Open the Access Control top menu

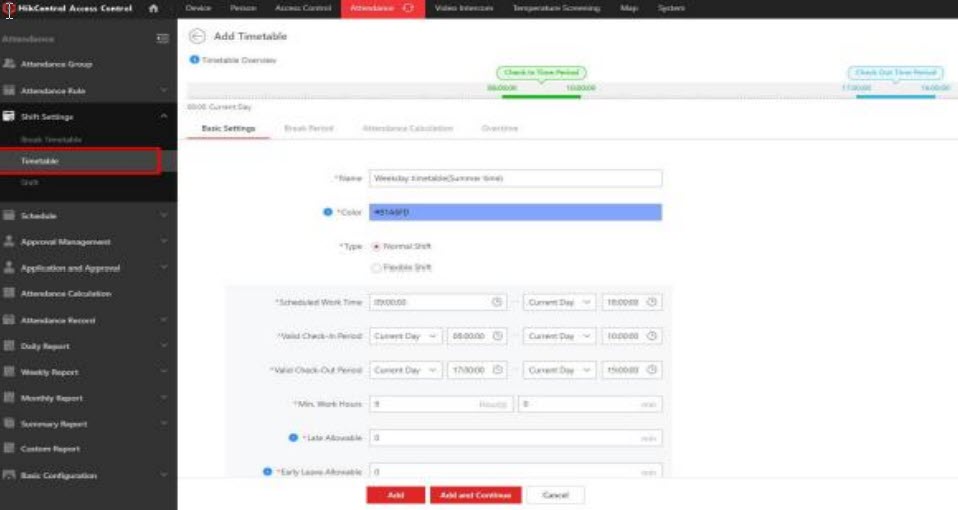pos(302,8)
